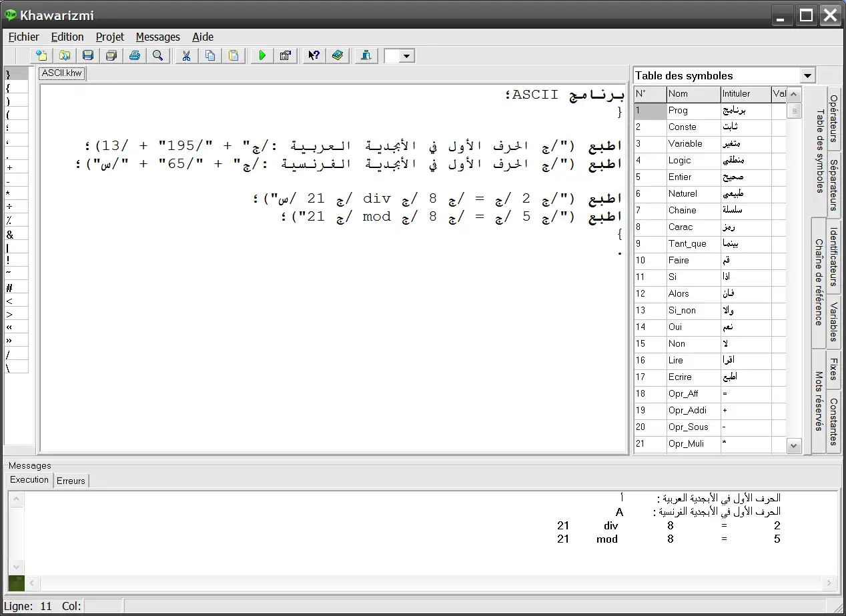Click the Col status bar field
This screenshot has width=846, height=616.
click(x=103, y=607)
